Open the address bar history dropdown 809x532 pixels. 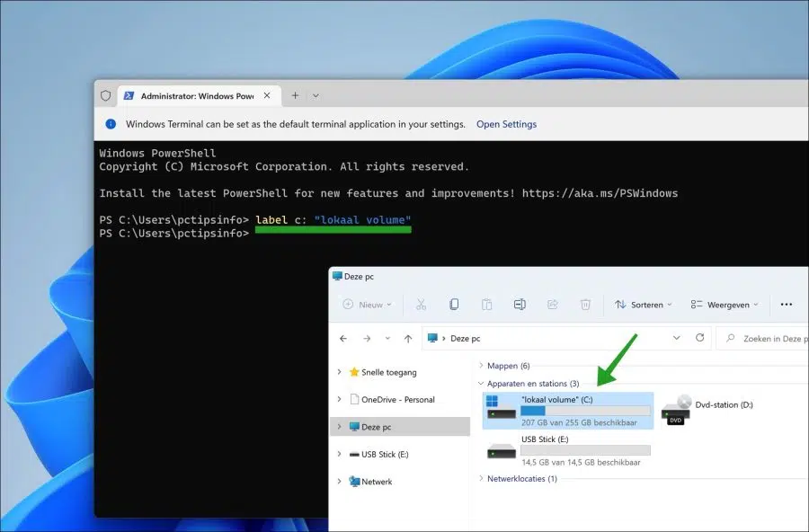(676, 338)
